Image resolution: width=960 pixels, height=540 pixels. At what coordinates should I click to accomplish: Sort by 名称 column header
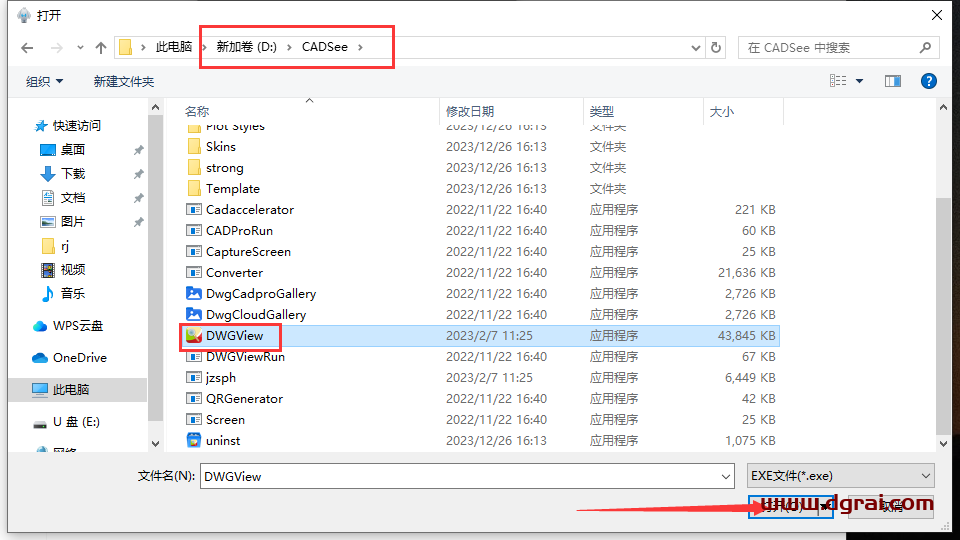[x=197, y=111]
